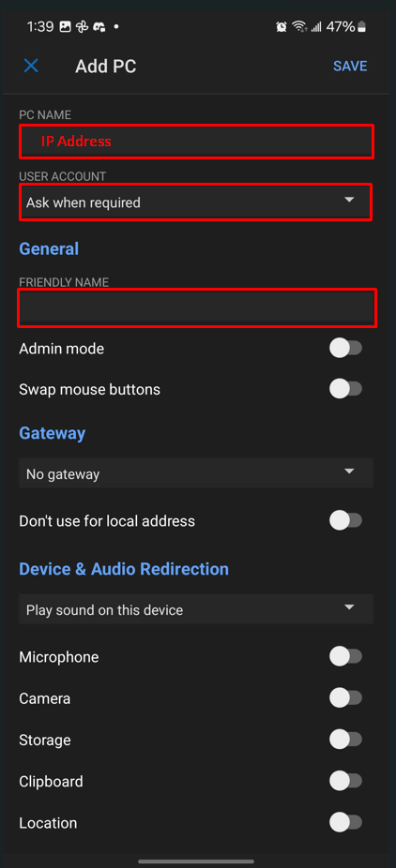
Task: Enable Admin mode switch
Action: 345,348
